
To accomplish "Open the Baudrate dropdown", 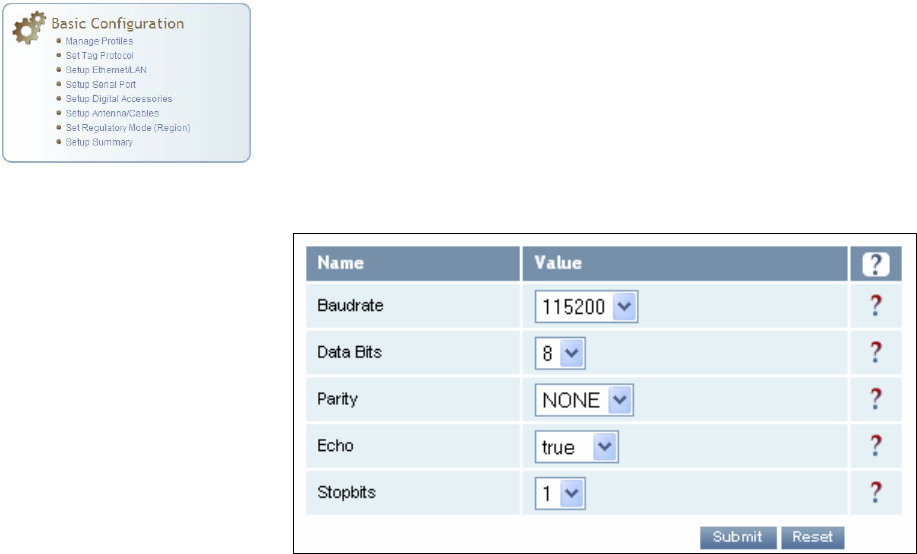I will pos(586,308).
